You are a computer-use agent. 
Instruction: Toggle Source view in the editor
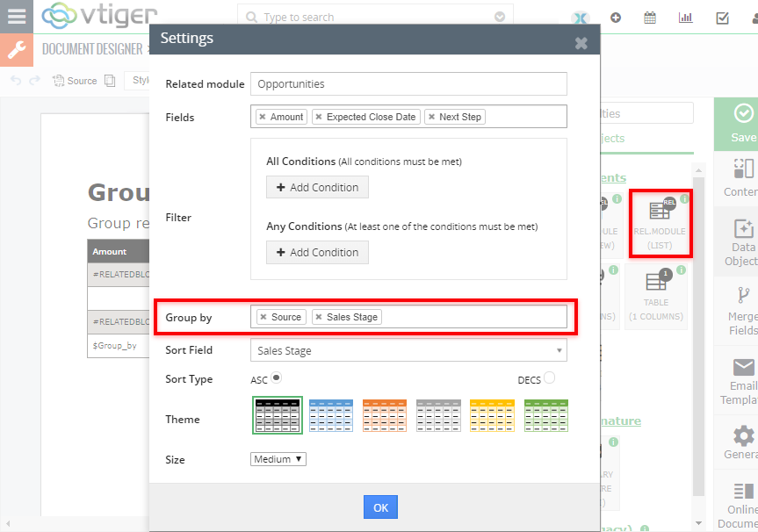tap(75, 81)
